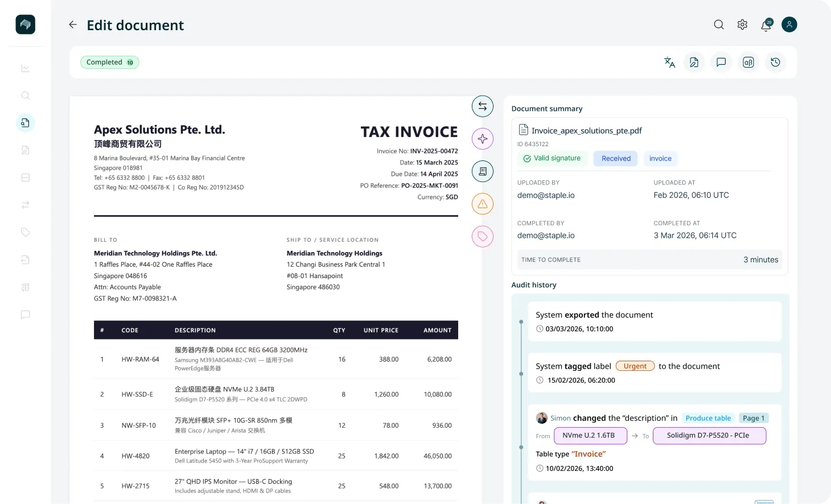Click the app logo in sidebar
Screen dimensions: 831x504
point(25,24)
